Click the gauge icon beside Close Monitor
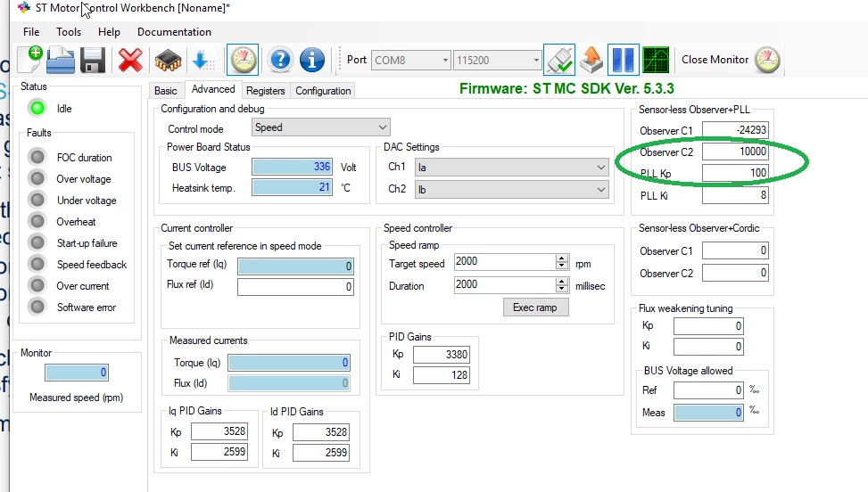Image resolution: width=868 pixels, height=492 pixels. pyautogui.click(x=767, y=60)
